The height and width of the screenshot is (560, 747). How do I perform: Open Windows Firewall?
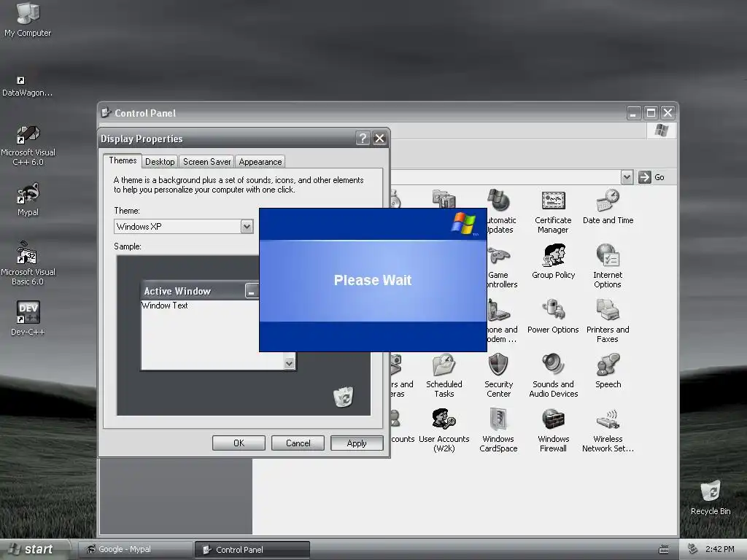[x=553, y=431]
